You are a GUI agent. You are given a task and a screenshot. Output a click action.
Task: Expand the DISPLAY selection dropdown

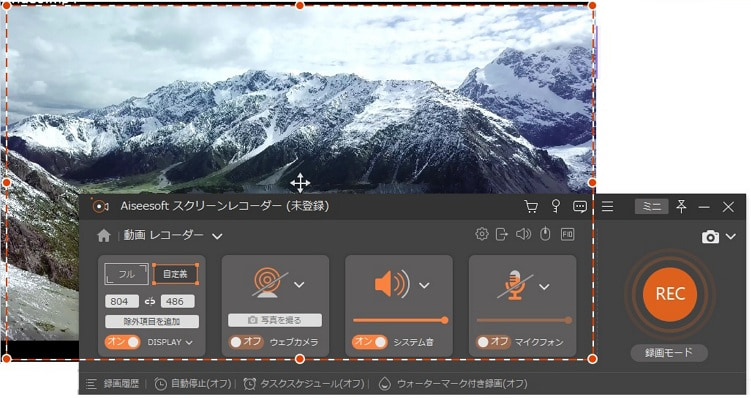point(189,343)
